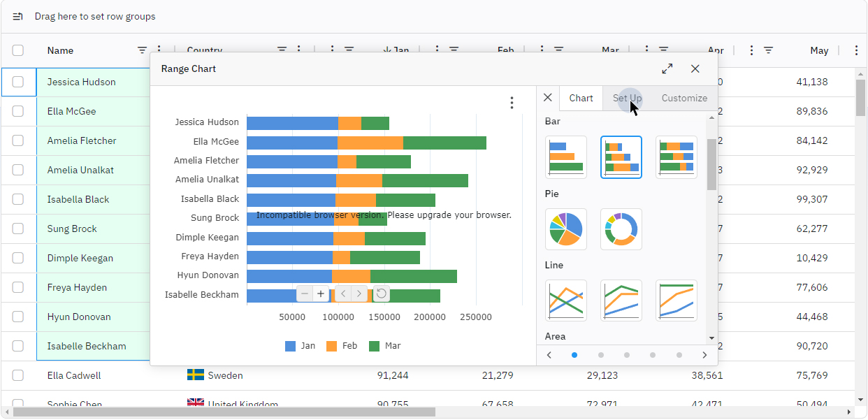This screenshot has height=420, width=868.
Task: Open filter for the Mar column
Action: (558, 50)
